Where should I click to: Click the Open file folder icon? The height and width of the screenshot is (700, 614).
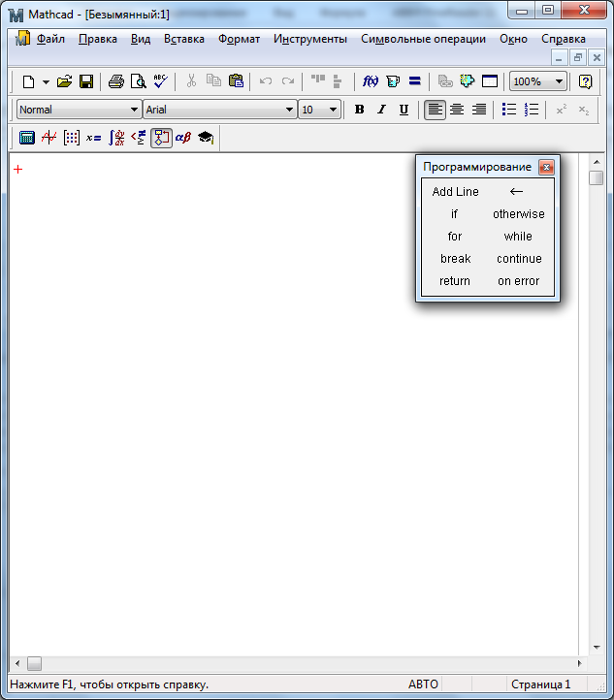tap(64, 81)
